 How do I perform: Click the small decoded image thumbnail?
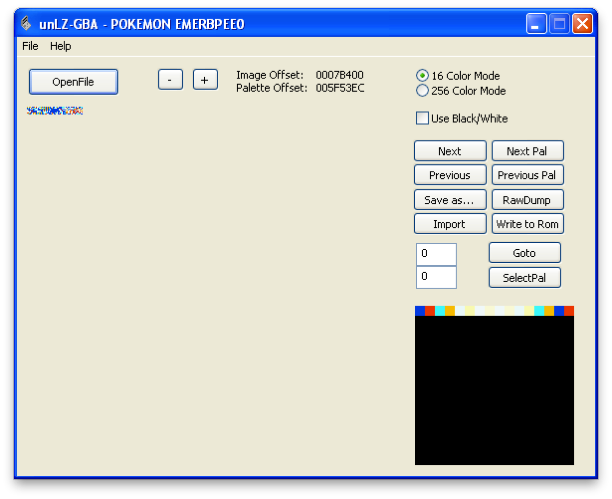55,110
